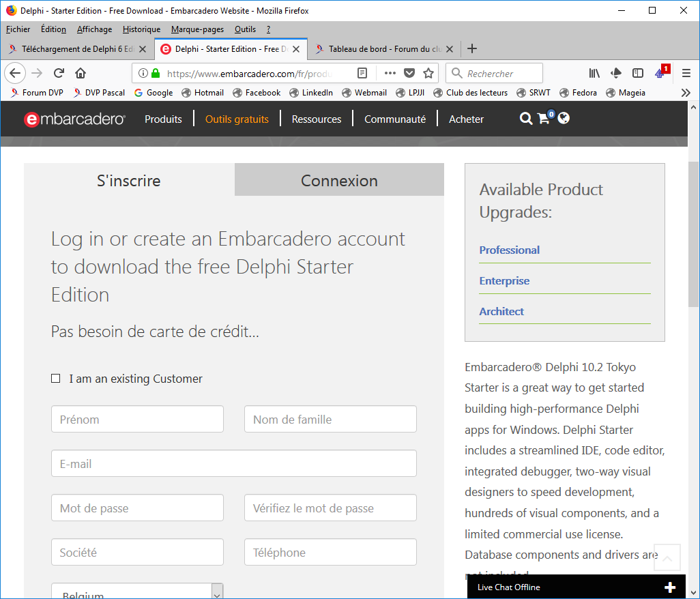Check 'I am an existing Customer'
Screen dimensions: 700x599
point(56,379)
